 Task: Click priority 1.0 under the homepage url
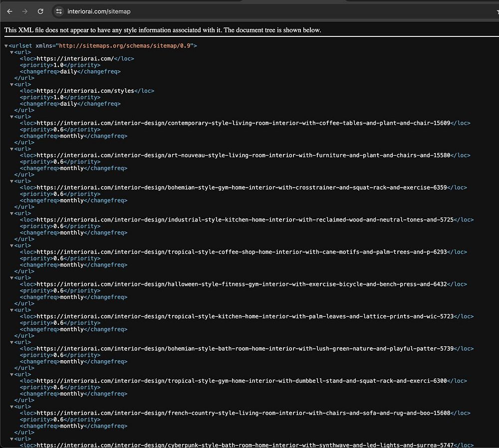click(x=58, y=65)
